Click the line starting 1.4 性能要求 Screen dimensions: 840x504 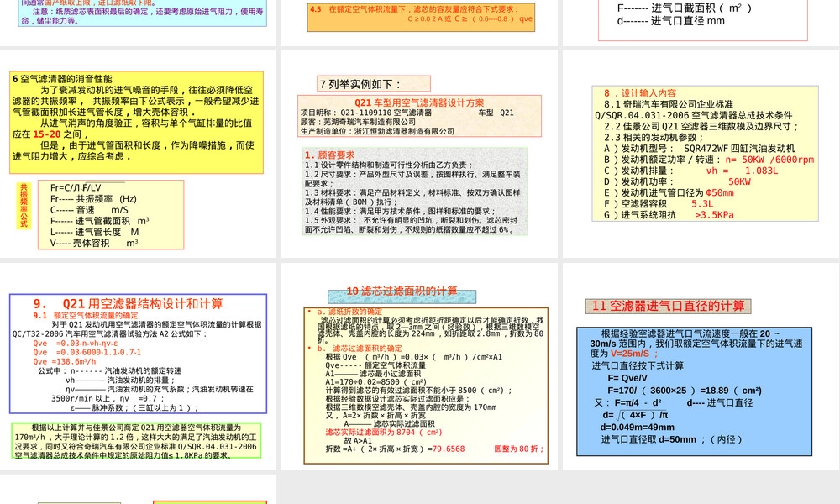pos(400,211)
